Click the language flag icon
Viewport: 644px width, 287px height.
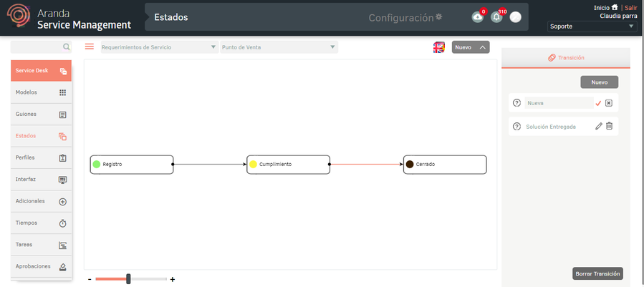tap(438, 47)
